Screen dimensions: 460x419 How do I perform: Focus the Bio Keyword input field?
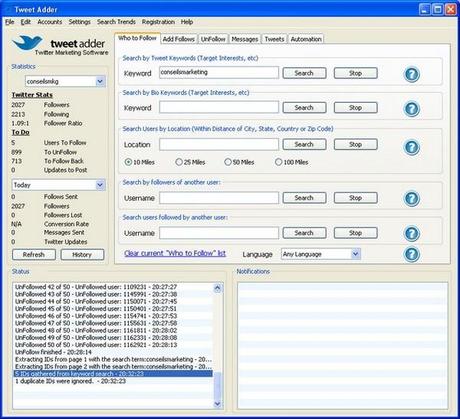(219, 107)
